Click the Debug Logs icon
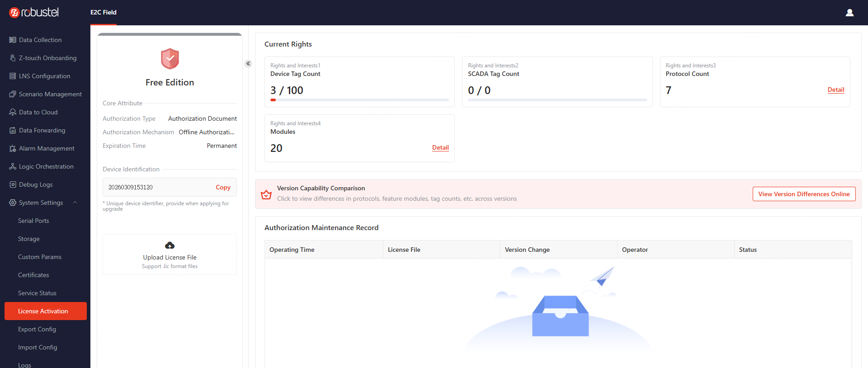This screenshot has height=368, width=868. coord(13,184)
